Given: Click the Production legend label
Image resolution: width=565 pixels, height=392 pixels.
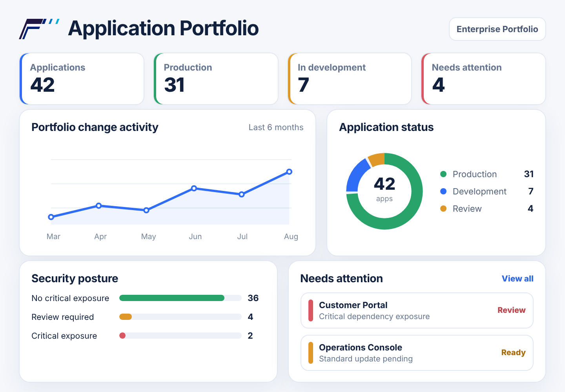Looking at the screenshot, I should click(475, 174).
